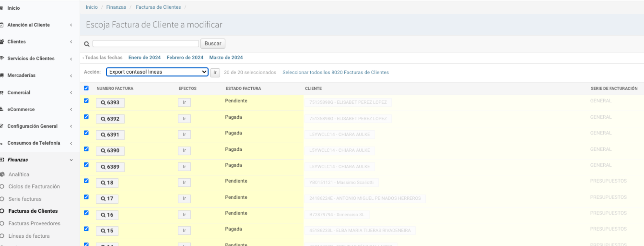
Task: Click Ir button next to action dropdown
Action: click(x=215, y=73)
